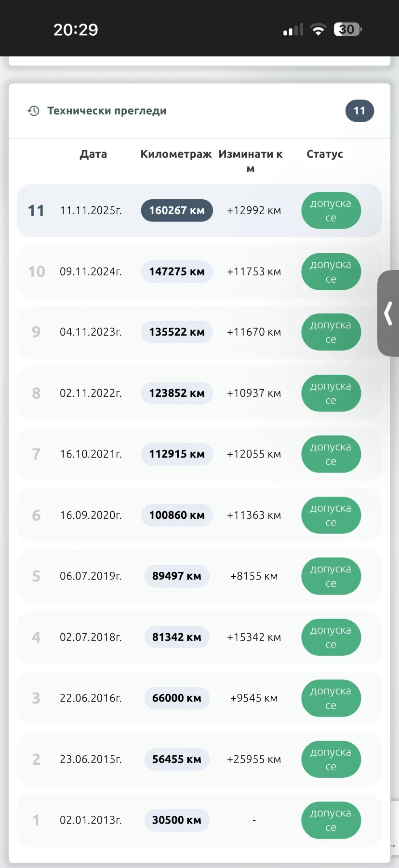Tap the row number 5 inspection
Viewport: 399px width, 868px height.
pos(36,576)
